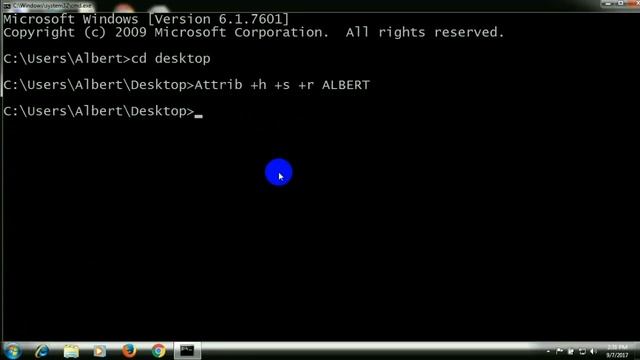Open the volume speaker tray icon

(593, 351)
